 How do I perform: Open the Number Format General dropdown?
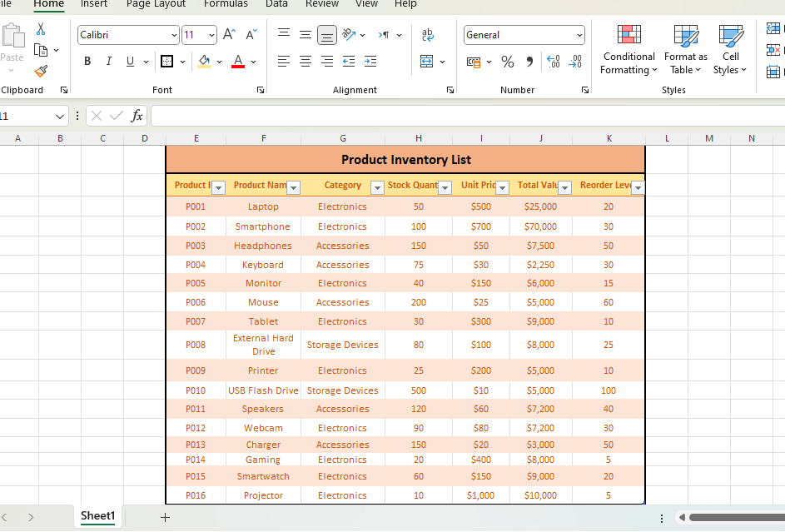tap(579, 35)
